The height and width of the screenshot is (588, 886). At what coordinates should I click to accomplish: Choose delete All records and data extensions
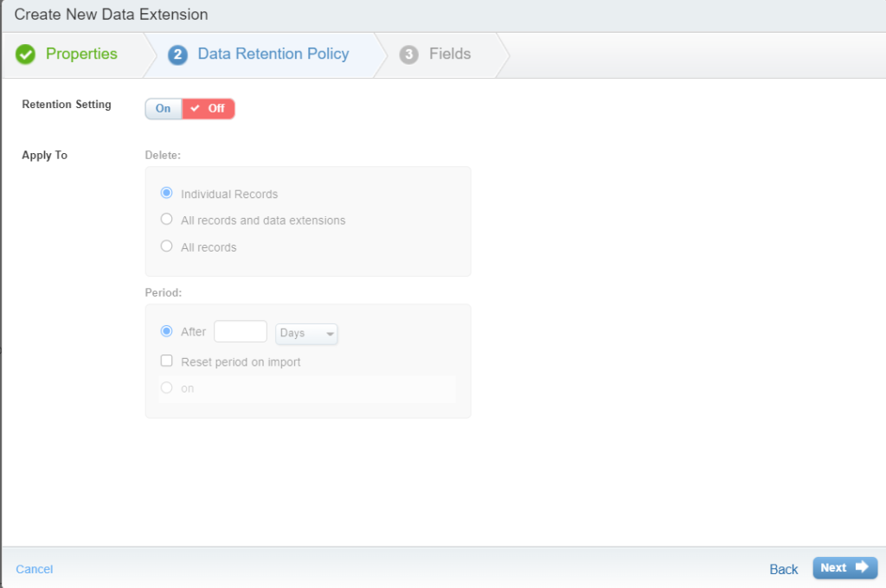point(166,219)
